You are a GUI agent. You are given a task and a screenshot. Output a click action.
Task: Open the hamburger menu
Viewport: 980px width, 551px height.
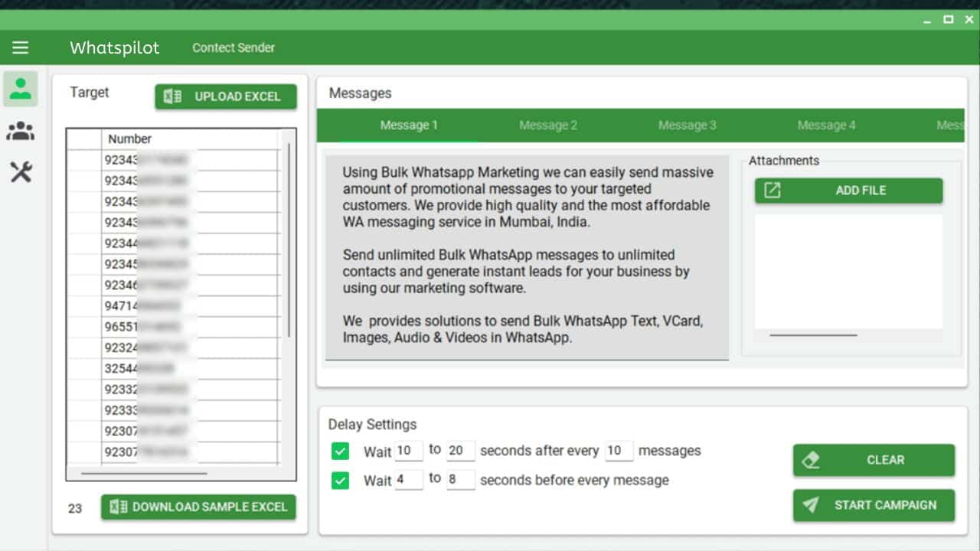[x=20, y=47]
